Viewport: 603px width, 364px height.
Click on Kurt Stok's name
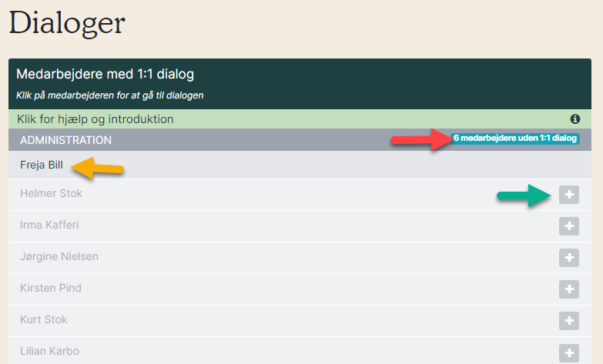coord(43,319)
